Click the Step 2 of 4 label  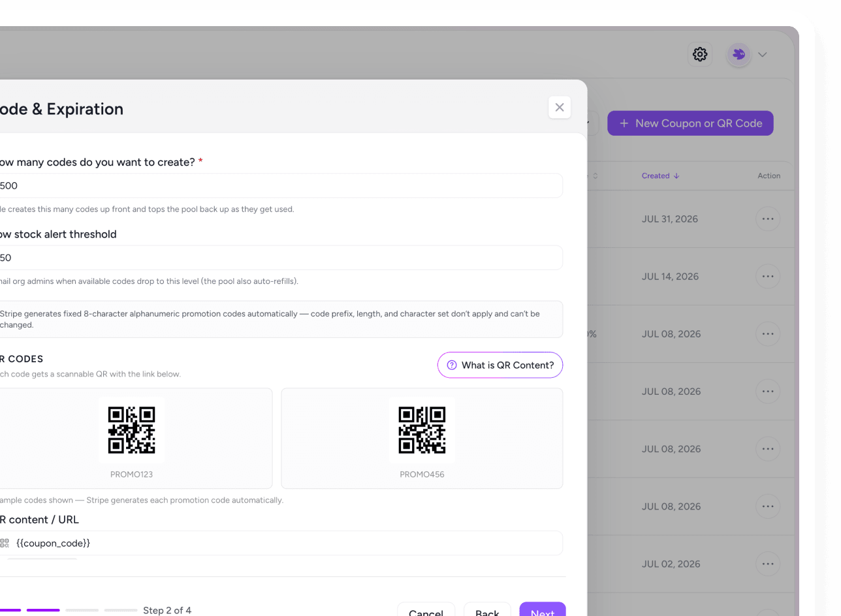(x=167, y=610)
